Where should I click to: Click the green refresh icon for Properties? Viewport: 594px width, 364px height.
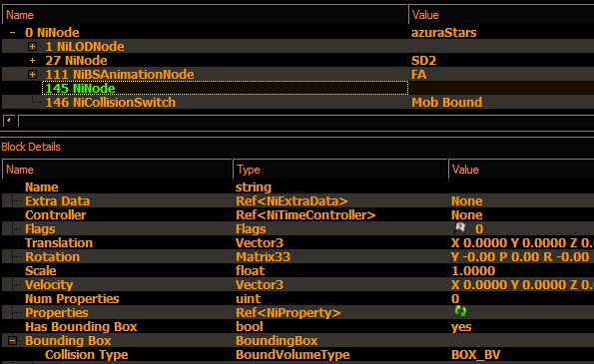click(x=460, y=311)
